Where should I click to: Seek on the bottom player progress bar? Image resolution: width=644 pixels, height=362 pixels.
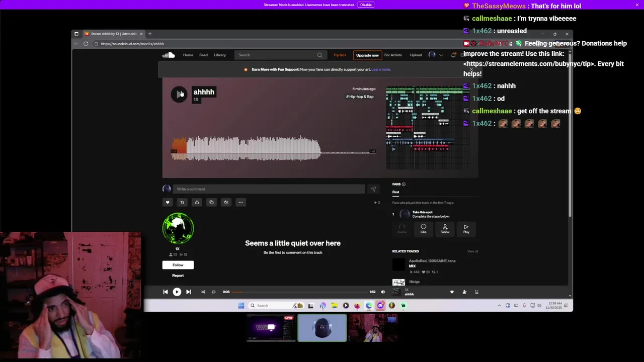300,292
